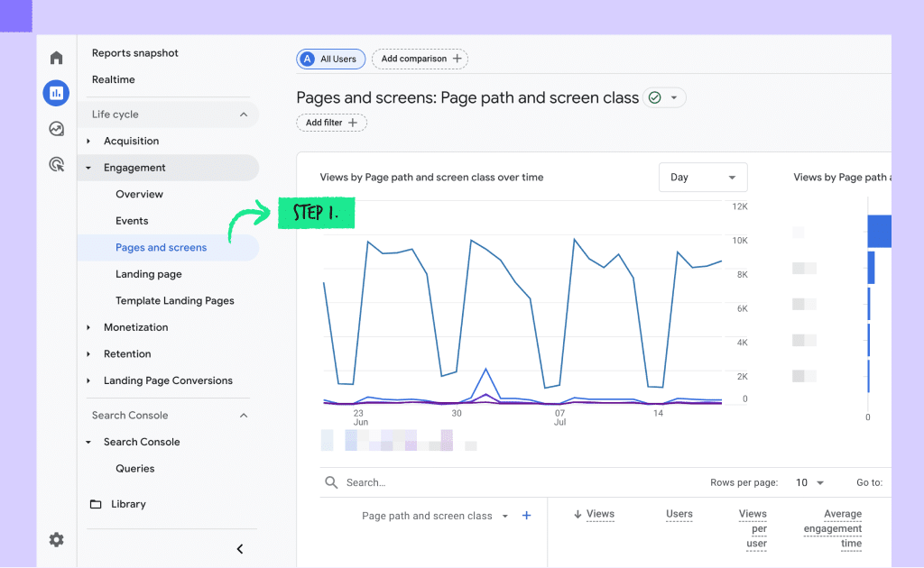The width and height of the screenshot is (924, 568).
Task: Select Landing page in Engagement menu
Action: click(x=149, y=274)
